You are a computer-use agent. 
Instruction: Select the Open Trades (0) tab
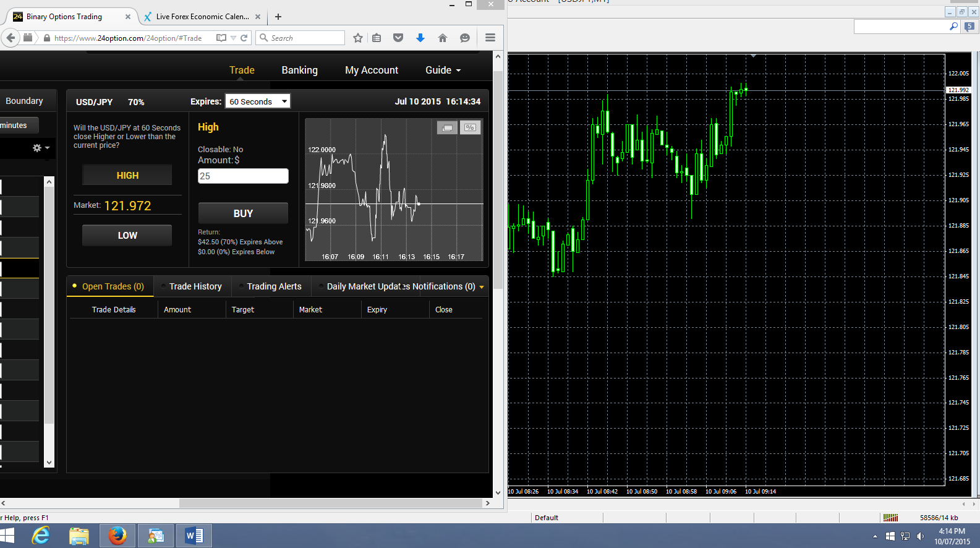coord(110,286)
